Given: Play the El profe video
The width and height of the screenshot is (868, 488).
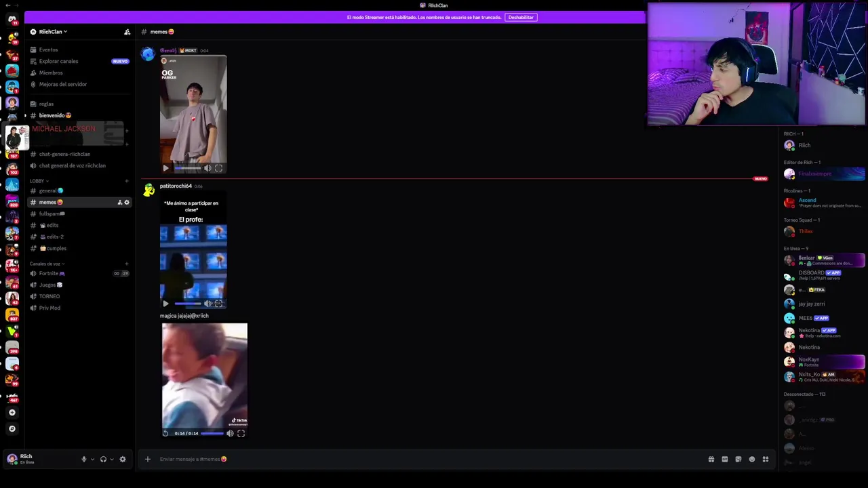Looking at the screenshot, I should coord(165,304).
